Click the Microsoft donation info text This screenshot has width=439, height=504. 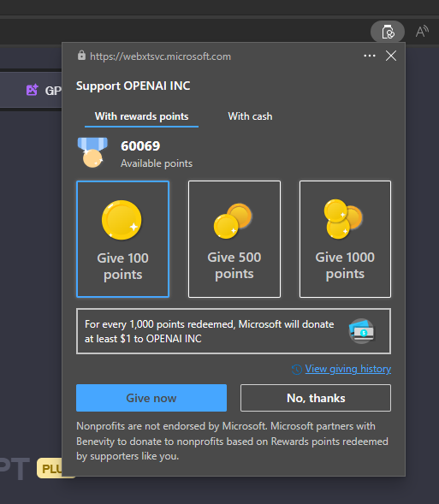pos(209,331)
